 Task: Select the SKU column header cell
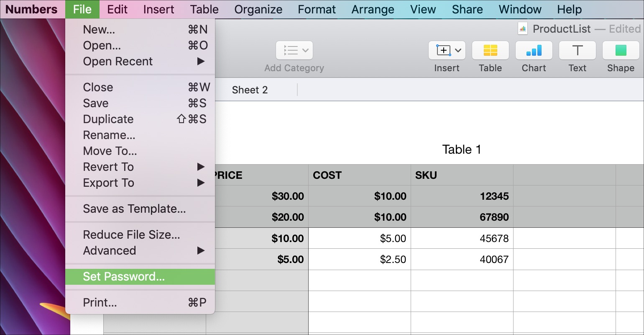point(462,175)
